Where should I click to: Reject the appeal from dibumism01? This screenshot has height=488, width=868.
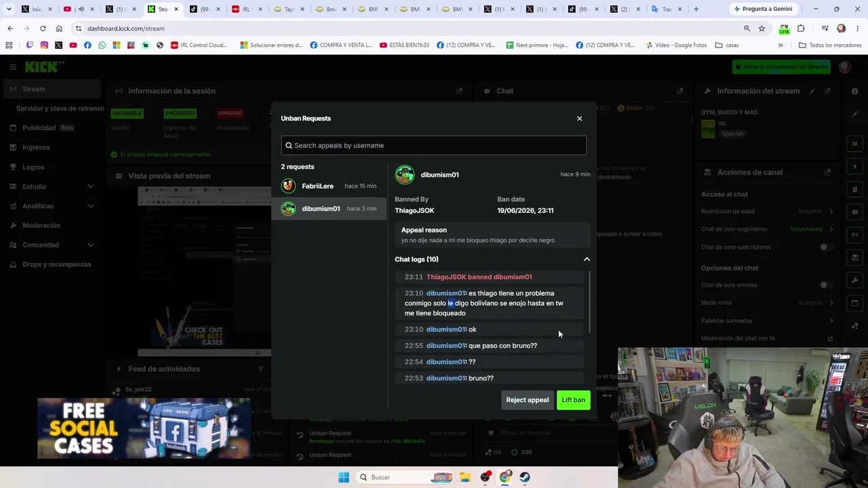click(527, 400)
